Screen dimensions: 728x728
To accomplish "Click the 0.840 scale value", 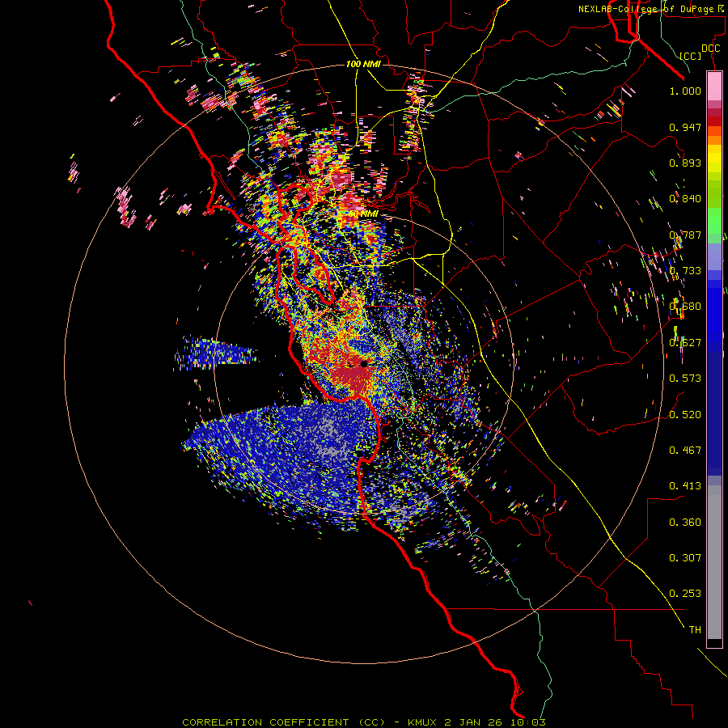I will (x=685, y=199).
